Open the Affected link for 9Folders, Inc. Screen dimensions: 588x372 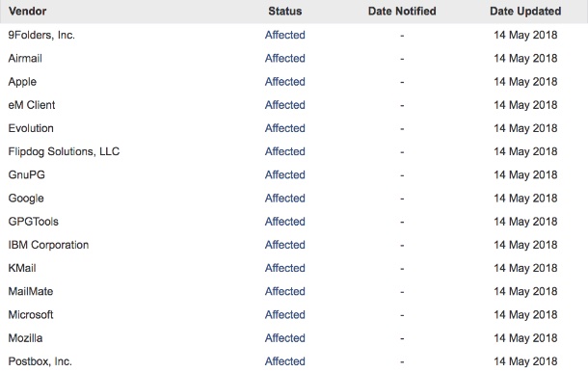coord(285,35)
